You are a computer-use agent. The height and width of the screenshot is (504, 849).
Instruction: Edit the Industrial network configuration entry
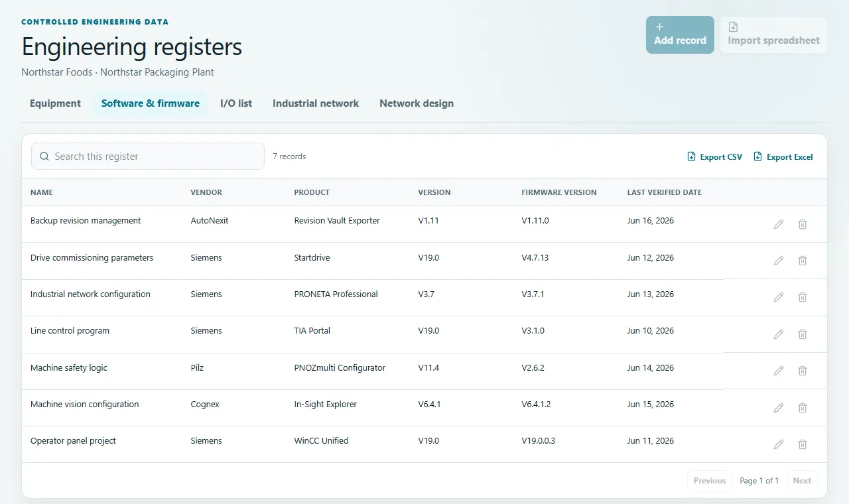(x=779, y=297)
